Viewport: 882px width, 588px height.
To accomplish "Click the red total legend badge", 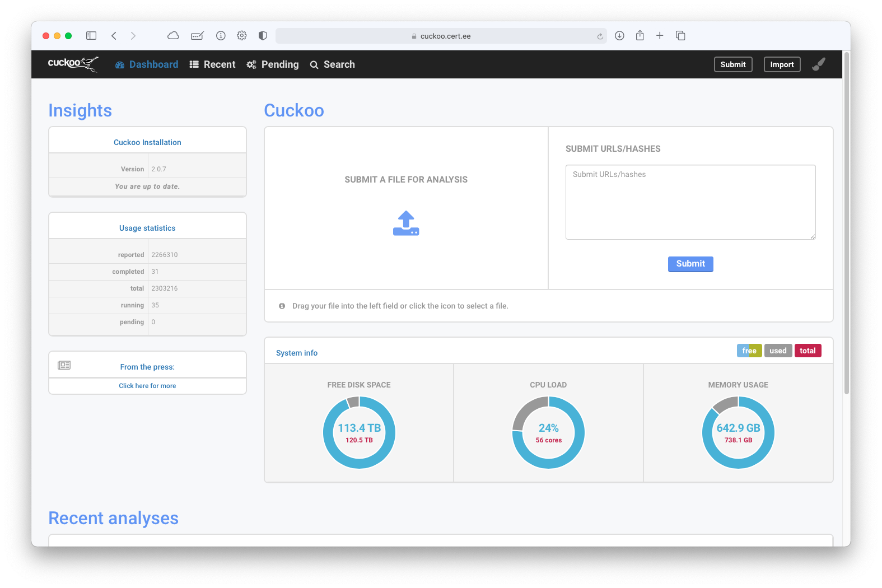I will pyautogui.click(x=808, y=351).
